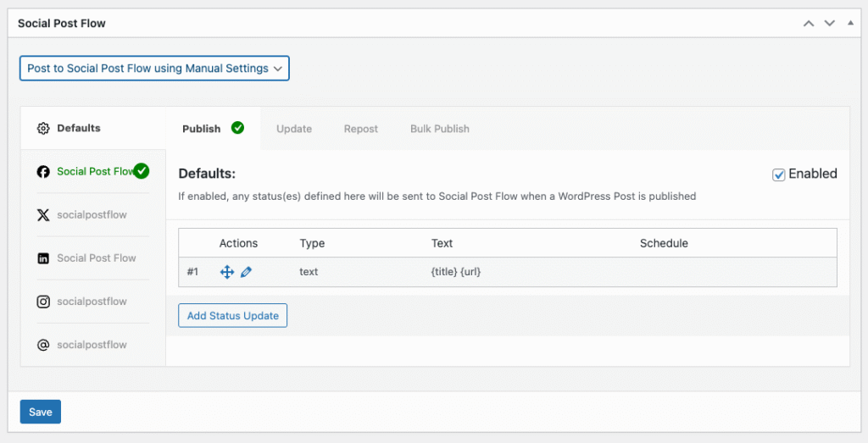Screen dimensions: 868x443
Task: Select the Instagram socialpostflow profile
Action: 93,302
